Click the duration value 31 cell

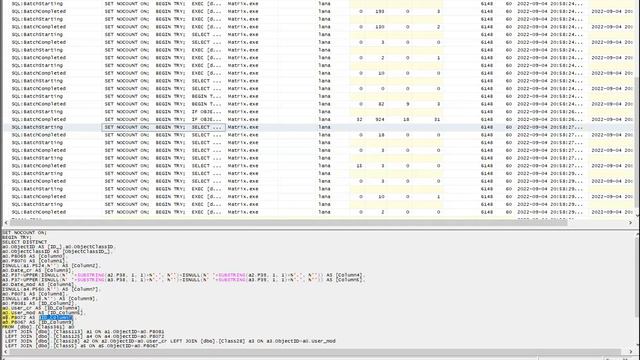(437, 120)
